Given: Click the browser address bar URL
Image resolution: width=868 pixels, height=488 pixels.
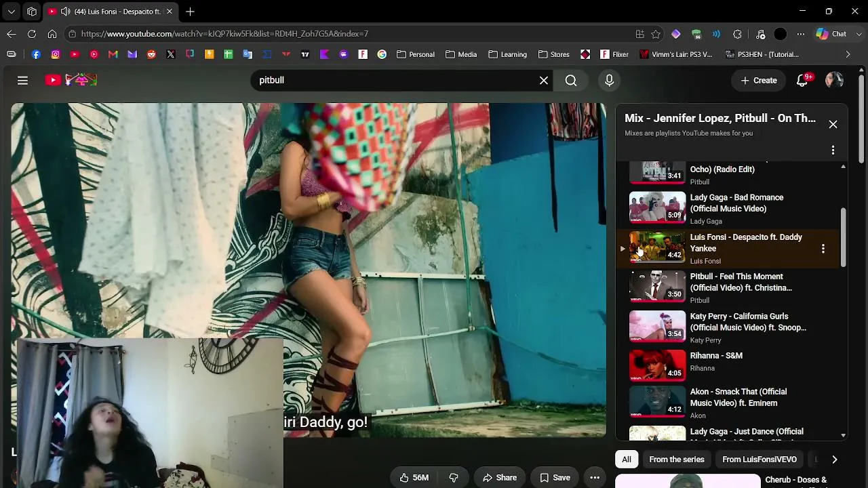Looking at the screenshot, I should tap(224, 34).
